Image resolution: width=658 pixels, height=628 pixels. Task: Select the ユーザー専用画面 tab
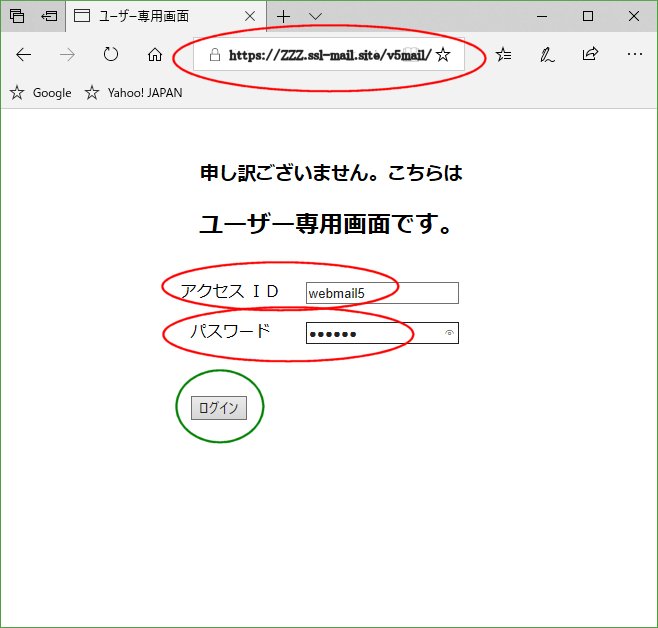point(166,16)
